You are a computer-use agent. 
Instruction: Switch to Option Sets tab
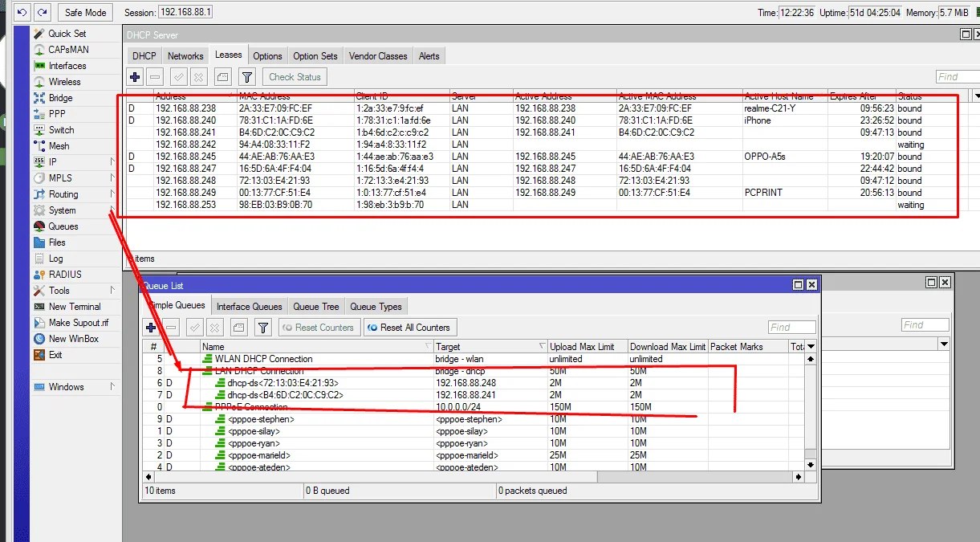[315, 56]
